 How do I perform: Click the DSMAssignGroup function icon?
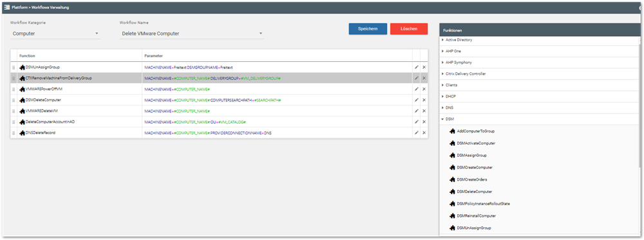point(453,155)
